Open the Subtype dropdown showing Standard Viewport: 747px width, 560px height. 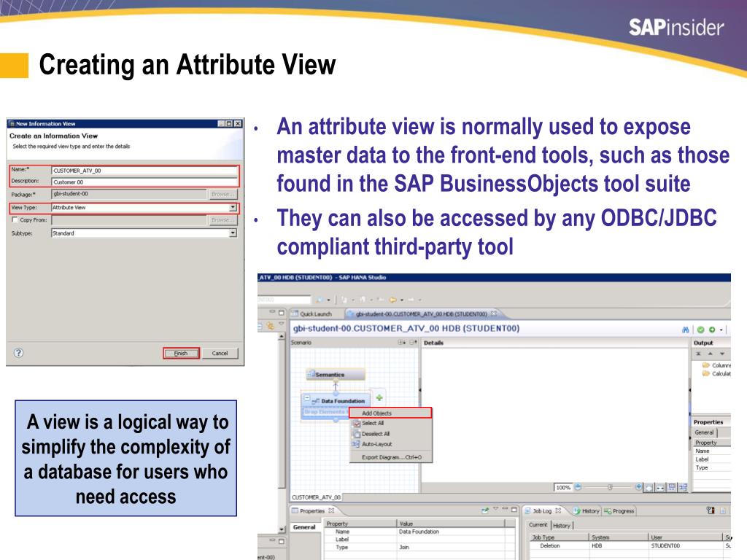point(233,233)
